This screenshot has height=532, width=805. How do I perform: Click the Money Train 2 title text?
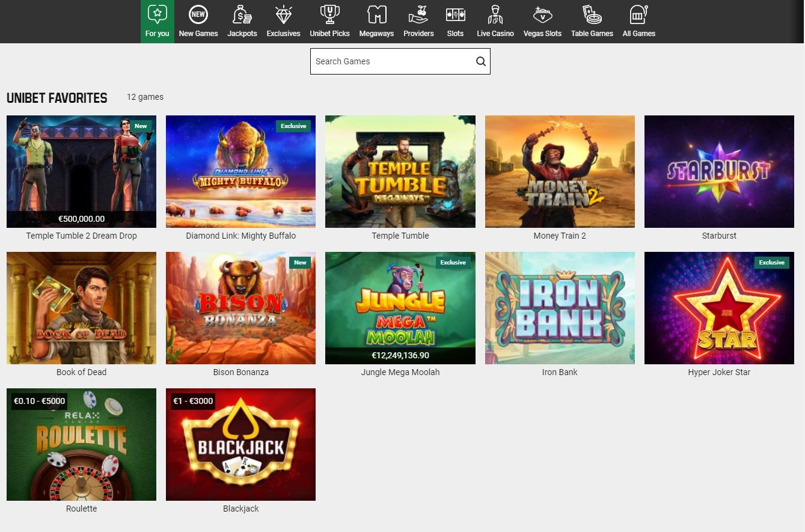[560, 236]
